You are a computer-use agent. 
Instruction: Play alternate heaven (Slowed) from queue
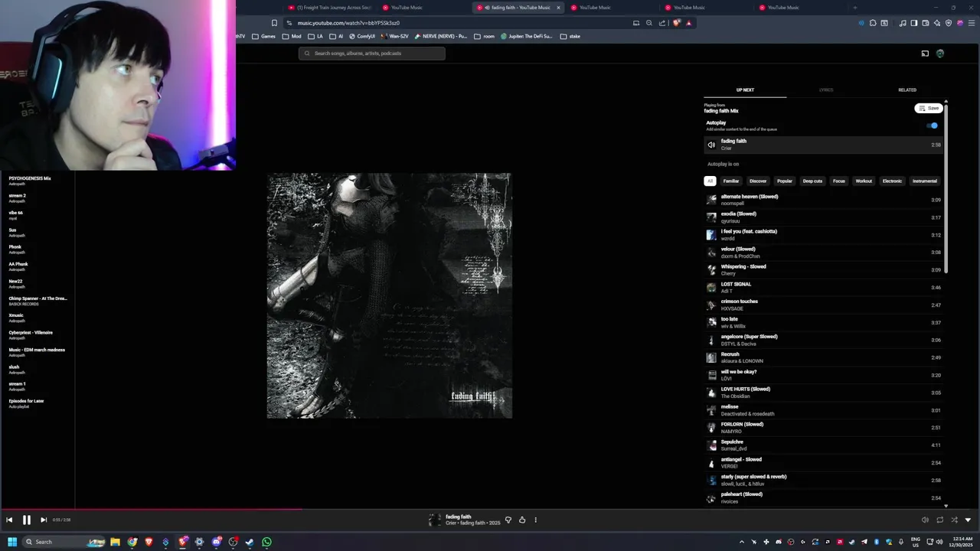click(824, 200)
